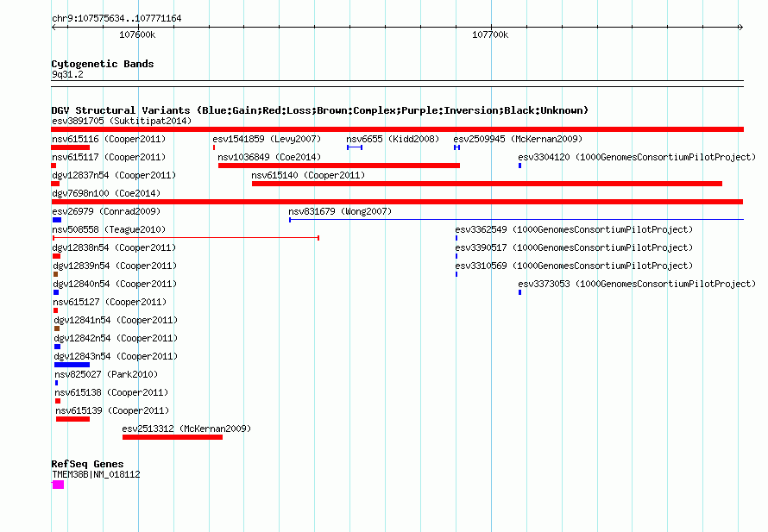Click red bar under dgv7698n100
The height and width of the screenshot is (532, 768).
click(x=397, y=202)
